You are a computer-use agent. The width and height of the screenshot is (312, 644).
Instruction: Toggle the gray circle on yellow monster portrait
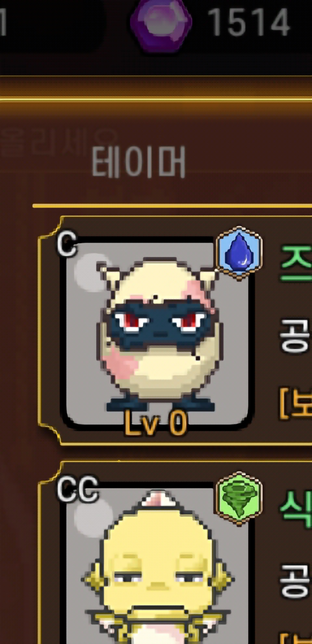(x=93, y=518)
